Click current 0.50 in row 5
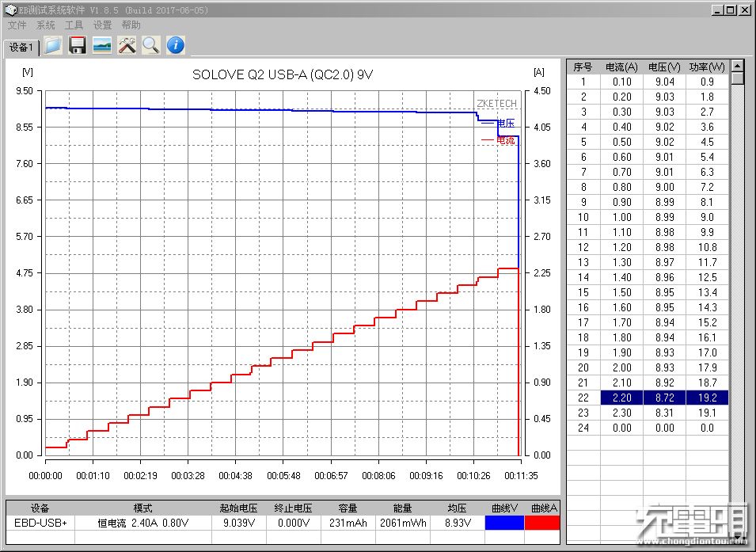This screenshot has width=756, height=552. point(621,142)
